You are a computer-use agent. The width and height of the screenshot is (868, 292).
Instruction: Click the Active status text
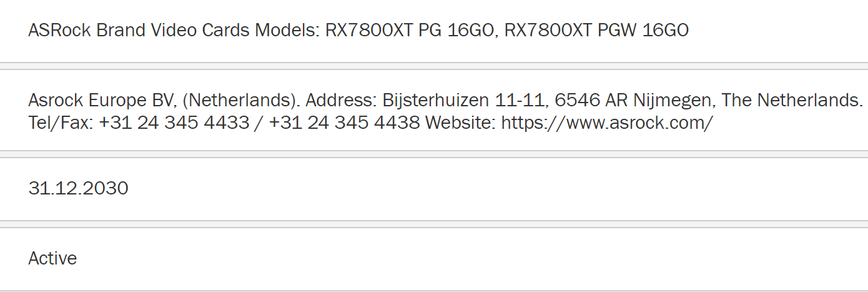pos(52,258)
